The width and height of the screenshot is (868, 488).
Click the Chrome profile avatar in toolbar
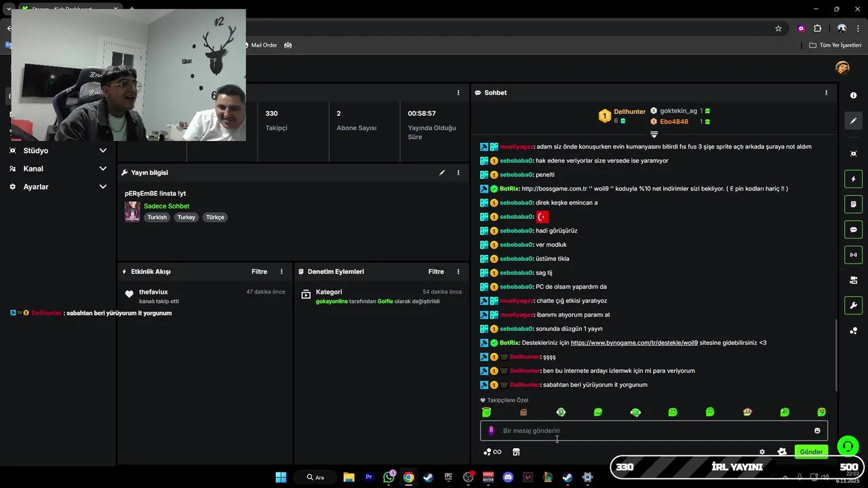coord(842,28)
